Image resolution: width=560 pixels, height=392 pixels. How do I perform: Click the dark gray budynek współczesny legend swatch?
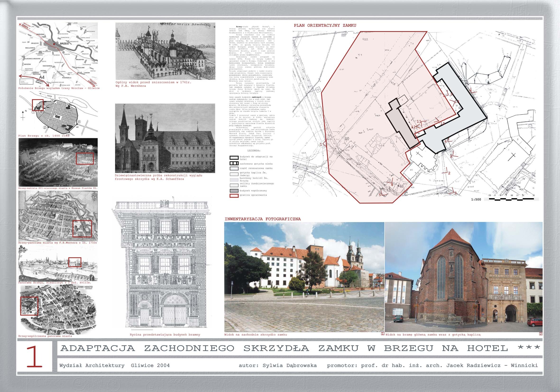pyautogui.click(x=234, y=191)
